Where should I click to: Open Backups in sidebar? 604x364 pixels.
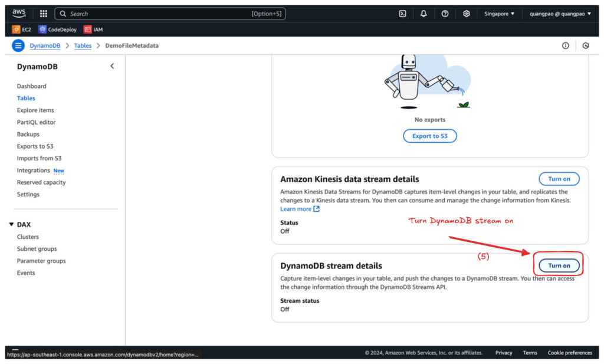click(x=28, y=134)
